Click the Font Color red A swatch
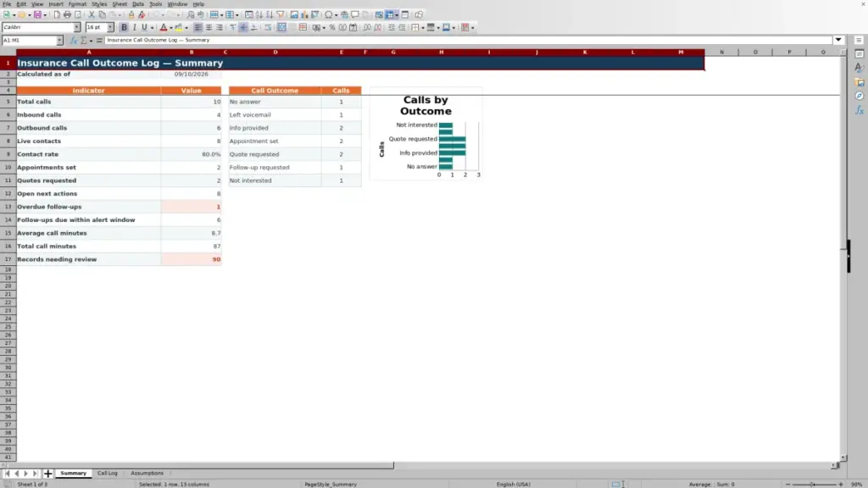 [x=164, y=28]
